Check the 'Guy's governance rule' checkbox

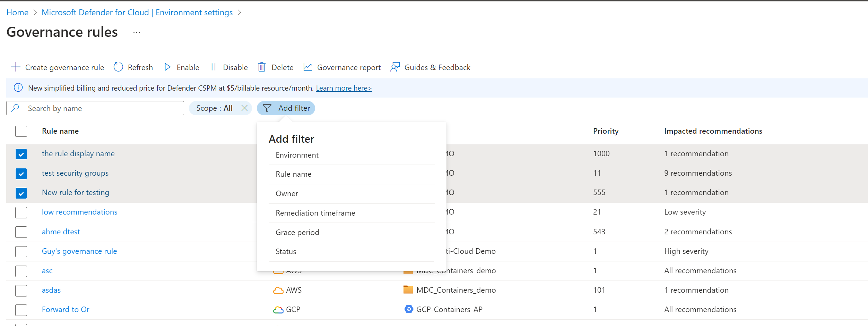(x=21, y=251)
